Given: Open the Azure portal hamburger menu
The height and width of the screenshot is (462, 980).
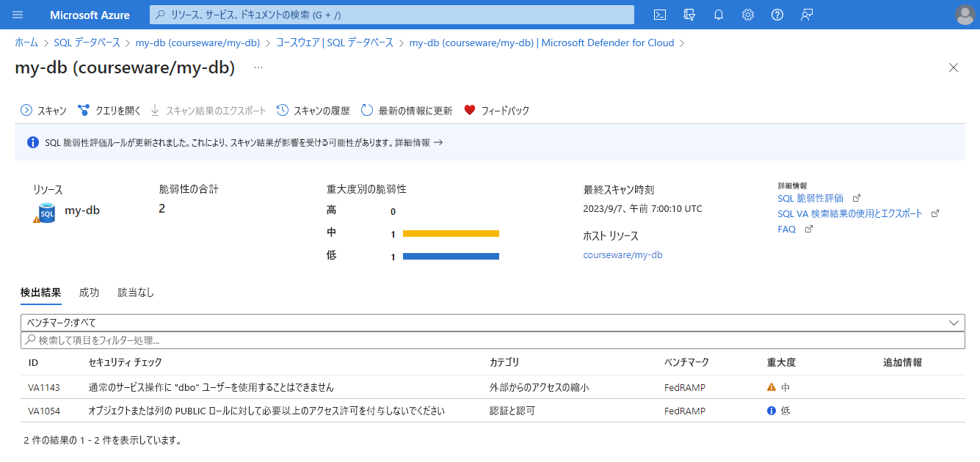Looking at the screenshot, I should point(18,15).
